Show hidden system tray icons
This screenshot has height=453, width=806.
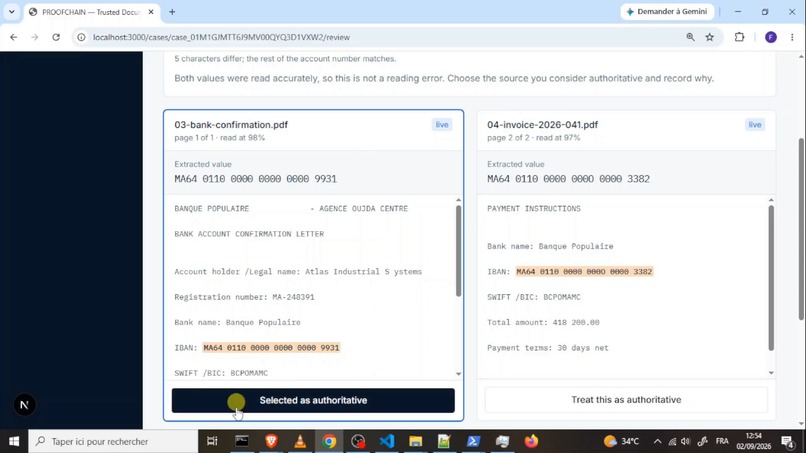point(657,441)
